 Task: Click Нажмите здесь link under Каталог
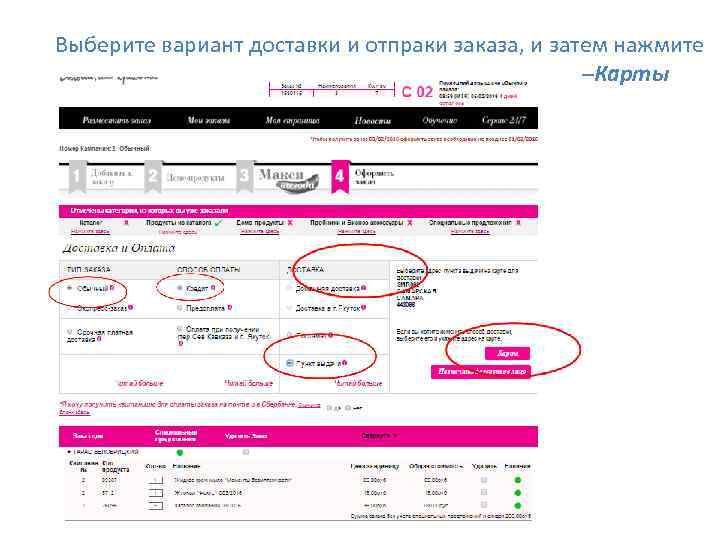pos(90,231)
